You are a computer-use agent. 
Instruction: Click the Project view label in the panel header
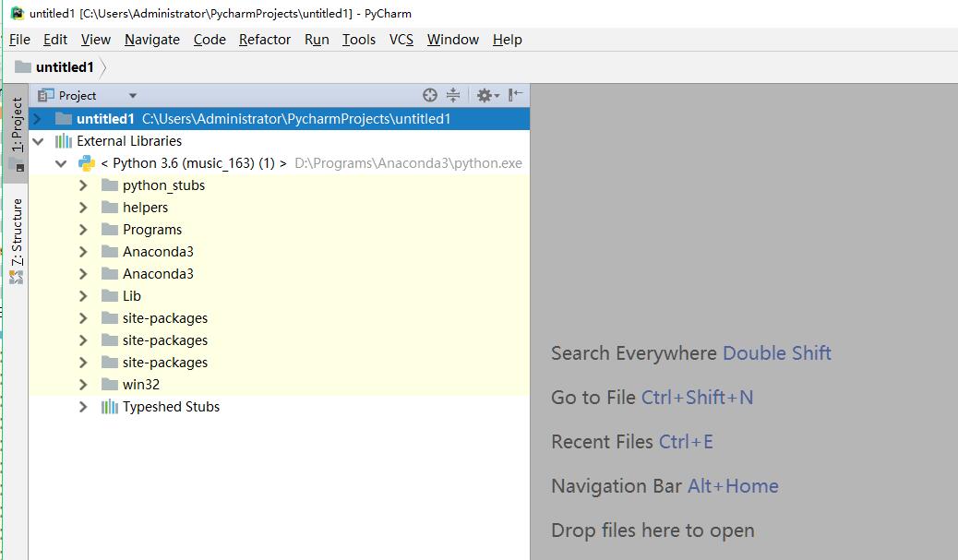coord(77,96)
